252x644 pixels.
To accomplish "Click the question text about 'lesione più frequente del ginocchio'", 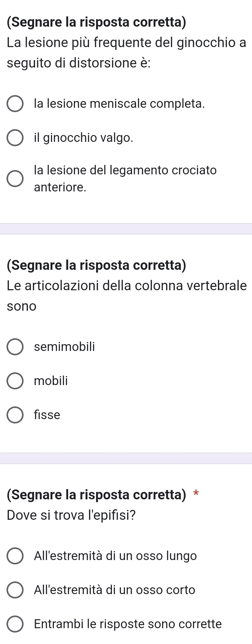I will pos(126,53).
